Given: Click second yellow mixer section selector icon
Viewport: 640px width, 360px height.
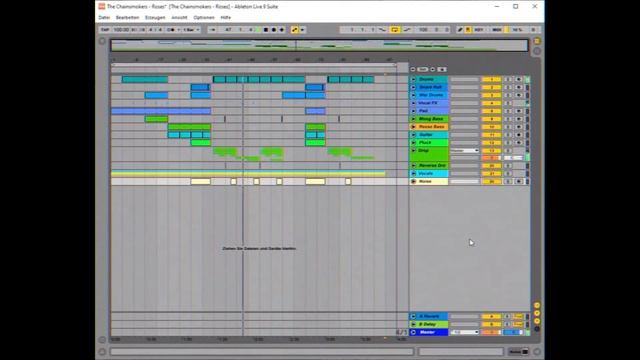Looking at the screenshot, I should pos(537,313).
